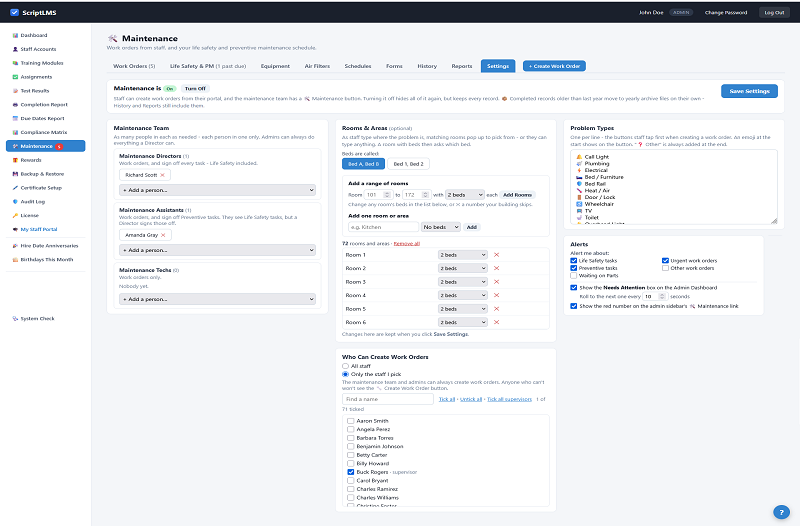800x526 pixels.
Task: Click Tick all supervisors link
Action: click(509, 399)
